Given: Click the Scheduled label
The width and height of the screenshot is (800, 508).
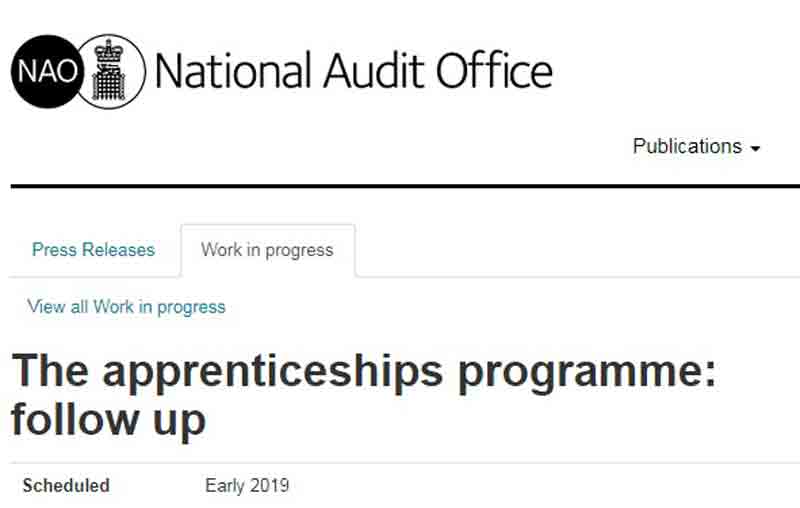Looking at the screenshot, I should pos(66,486).
